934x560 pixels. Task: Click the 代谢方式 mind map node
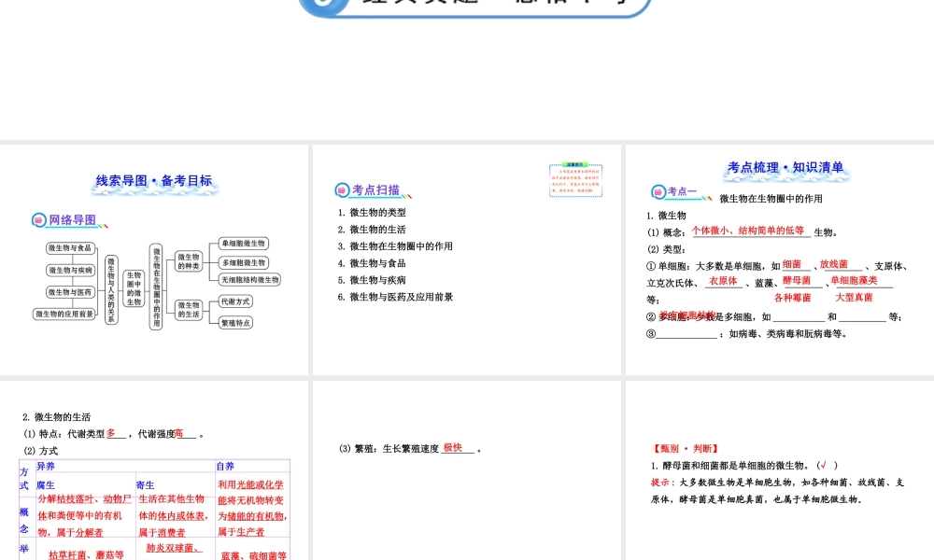point(235,301)
